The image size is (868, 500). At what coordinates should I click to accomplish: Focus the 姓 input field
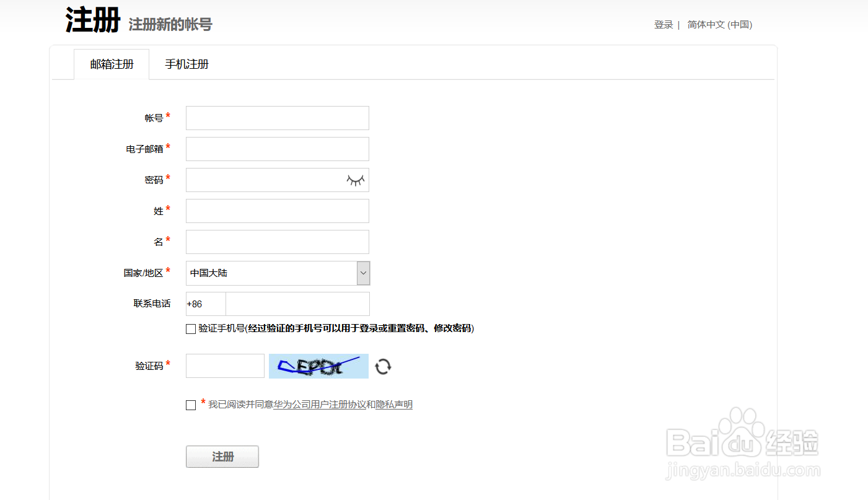click(x=278, y=211)
